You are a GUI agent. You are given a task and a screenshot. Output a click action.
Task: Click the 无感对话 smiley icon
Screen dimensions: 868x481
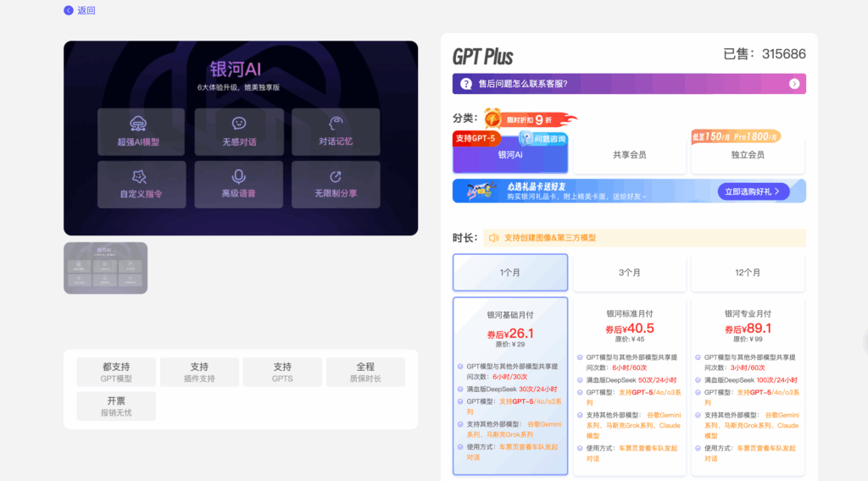point(239,124)
